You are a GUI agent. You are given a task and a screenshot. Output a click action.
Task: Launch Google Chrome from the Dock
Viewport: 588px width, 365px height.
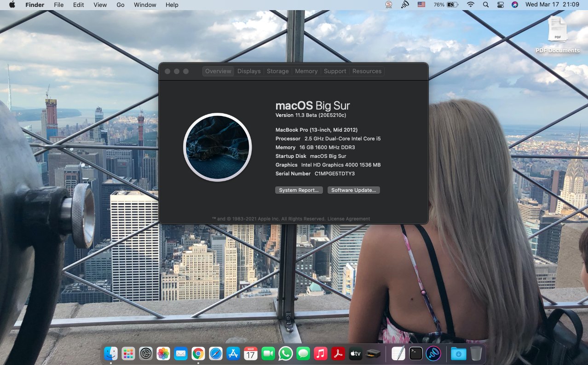click(x=198, y=353)
